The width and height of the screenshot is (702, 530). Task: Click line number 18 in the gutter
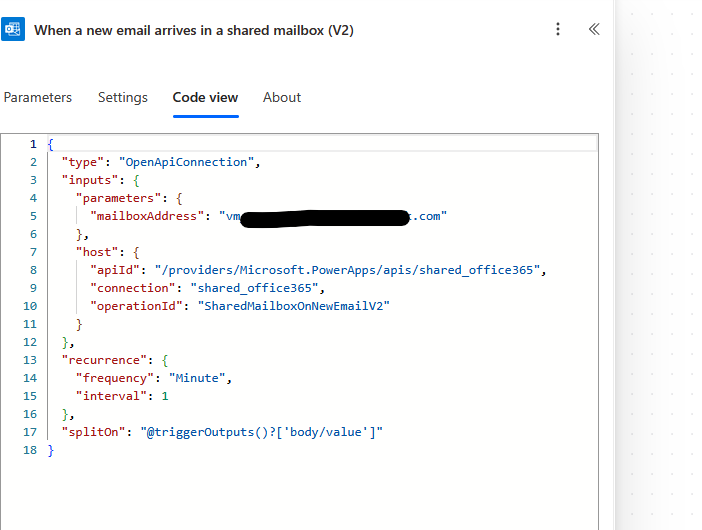pos(30,450)
